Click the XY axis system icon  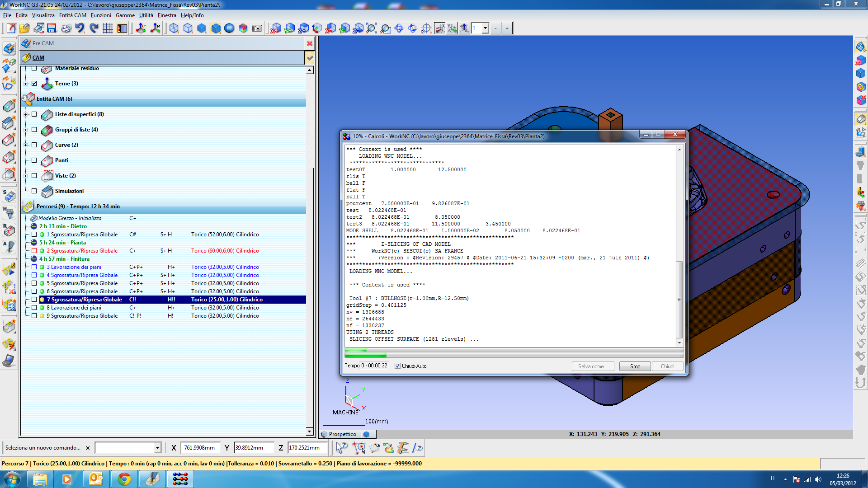(141, 28)
